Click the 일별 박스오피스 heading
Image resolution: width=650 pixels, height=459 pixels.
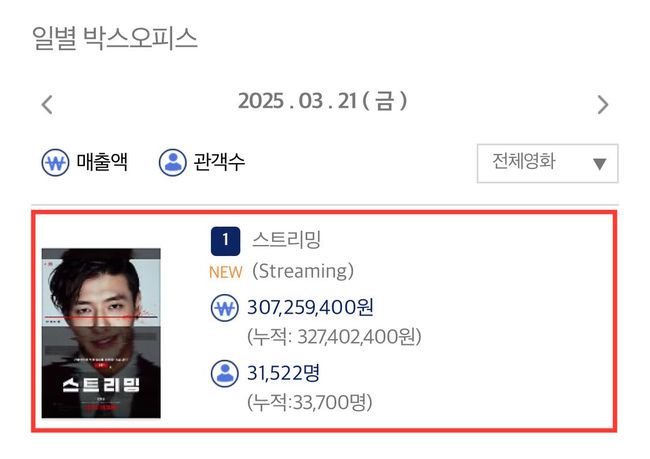click(x=114, y=38)
